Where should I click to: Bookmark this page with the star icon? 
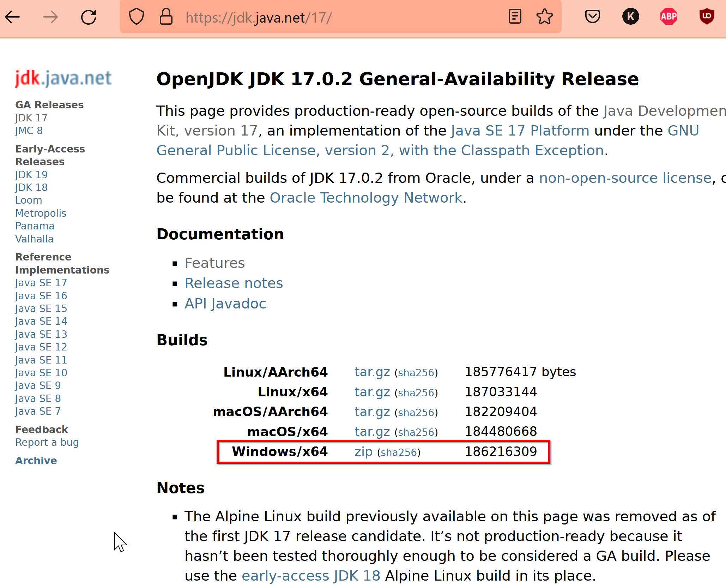pyautogui.click(x=545, y=17)
